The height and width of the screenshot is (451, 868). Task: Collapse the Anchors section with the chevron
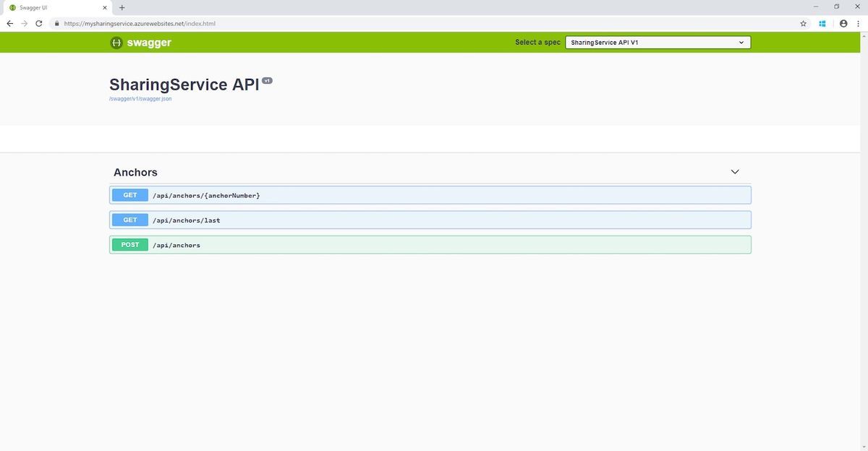click(x=735, y=172)
